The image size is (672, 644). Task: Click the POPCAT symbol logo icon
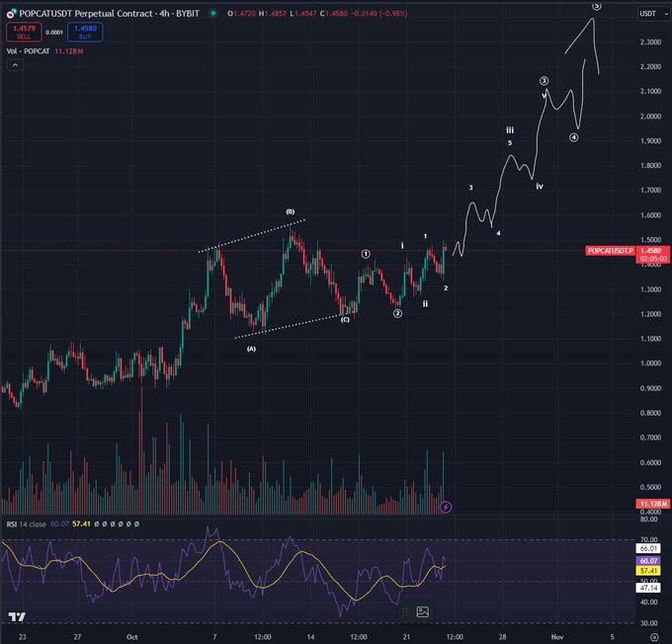[10, 13]
